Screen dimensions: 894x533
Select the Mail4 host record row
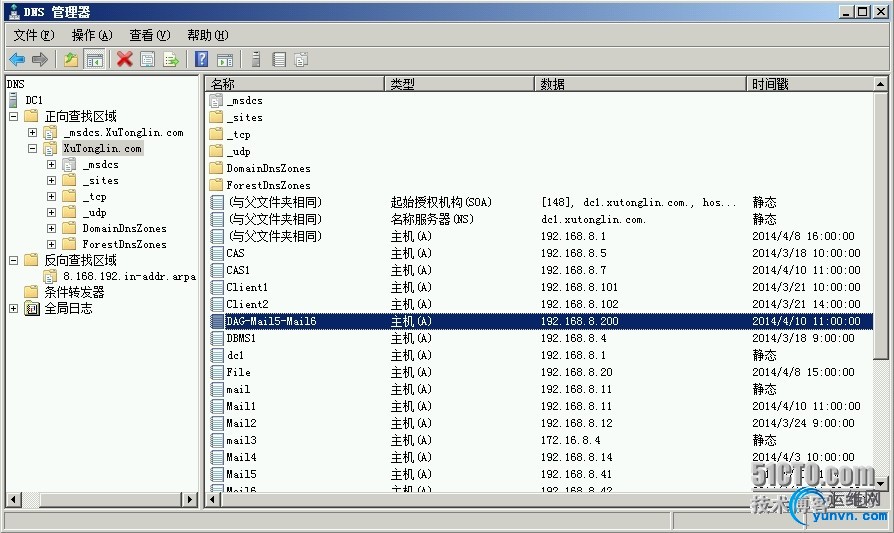[x=541, y=457]
